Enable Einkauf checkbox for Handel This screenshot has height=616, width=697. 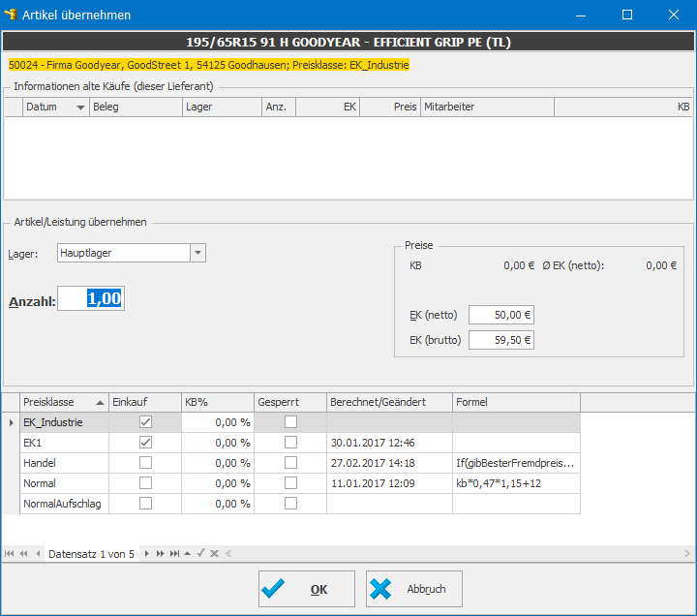pyautogui.click(x=145, y=463)
